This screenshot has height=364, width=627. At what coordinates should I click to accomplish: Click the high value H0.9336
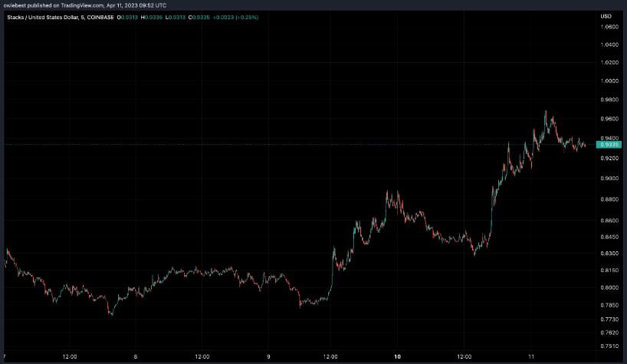152,17
